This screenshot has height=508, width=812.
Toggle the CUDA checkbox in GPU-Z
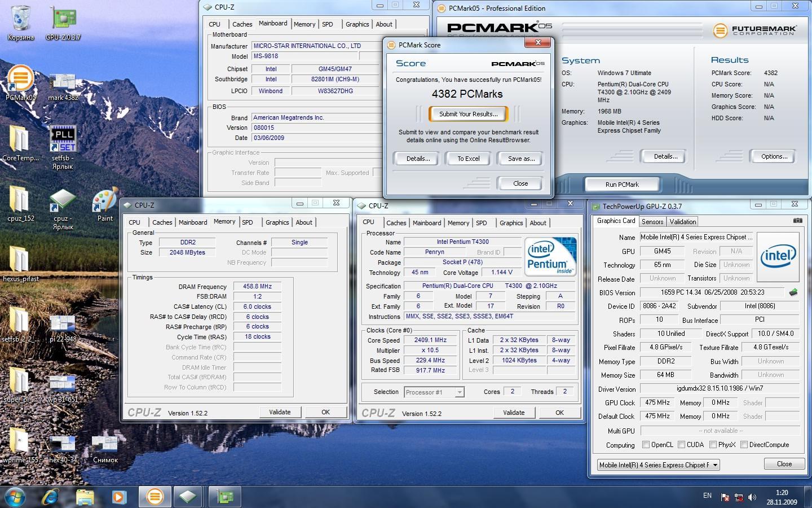click(681, 445)
